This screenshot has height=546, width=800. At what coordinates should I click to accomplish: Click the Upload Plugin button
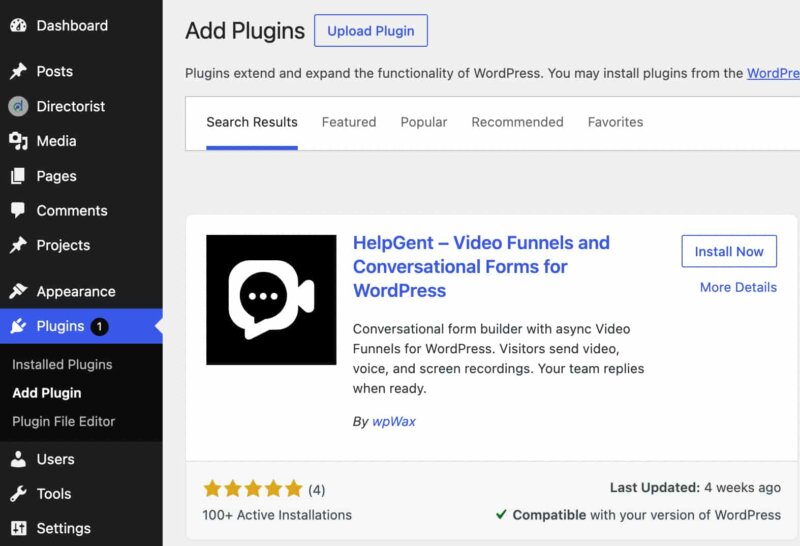tap(371, 31)
